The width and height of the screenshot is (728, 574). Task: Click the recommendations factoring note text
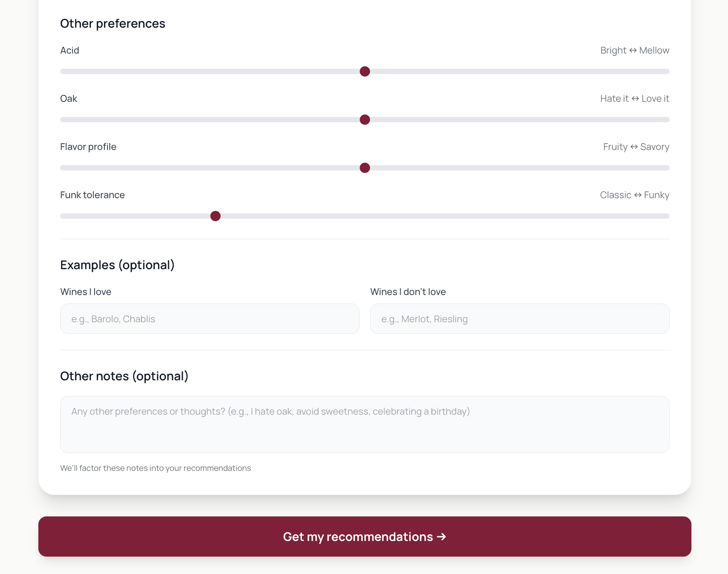[155, 468]
